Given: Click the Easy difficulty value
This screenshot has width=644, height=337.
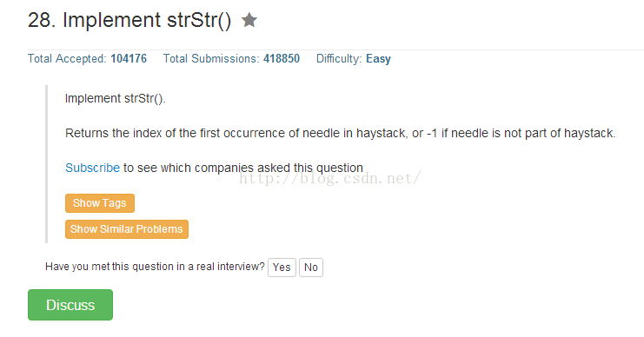Looking at the screenshot, I should (x=378, y=59).
